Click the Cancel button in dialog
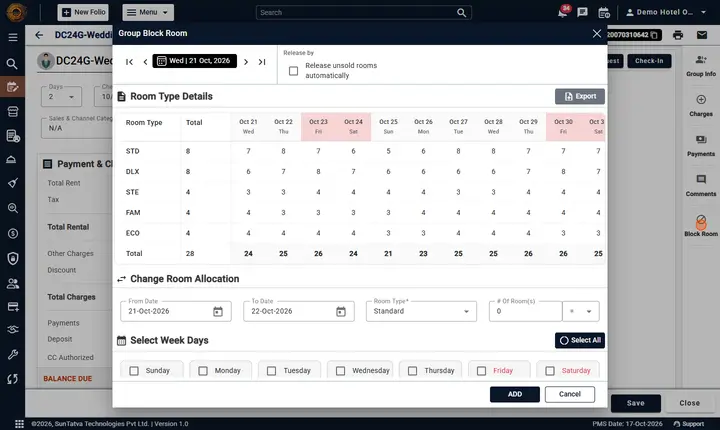The image size is (720, 430). pos(570,394)
